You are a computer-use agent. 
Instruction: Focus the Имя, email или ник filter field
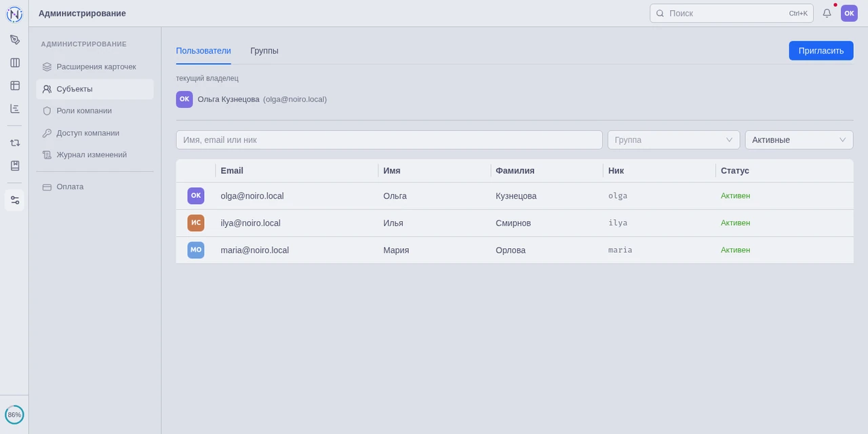(x=389, y=140)
